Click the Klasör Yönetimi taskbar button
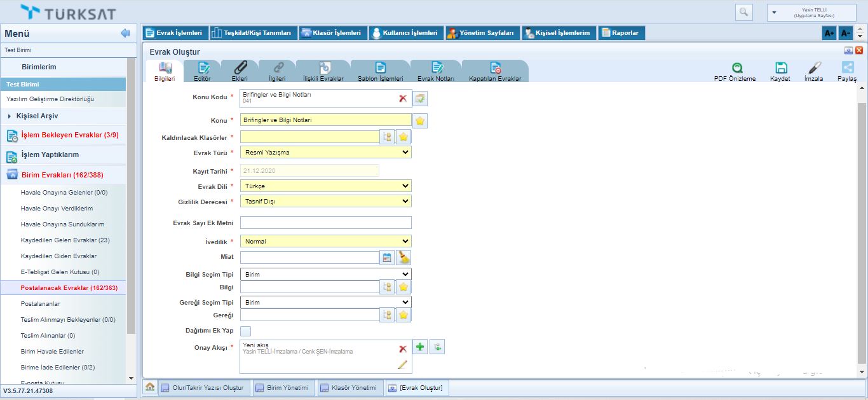This screenshot has width=868, height=400. (349, 387)
